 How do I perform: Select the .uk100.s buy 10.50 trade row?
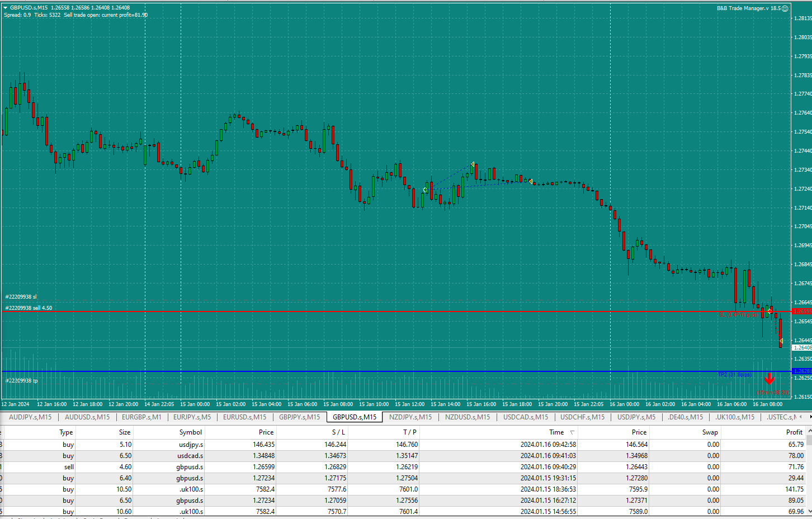403,489
